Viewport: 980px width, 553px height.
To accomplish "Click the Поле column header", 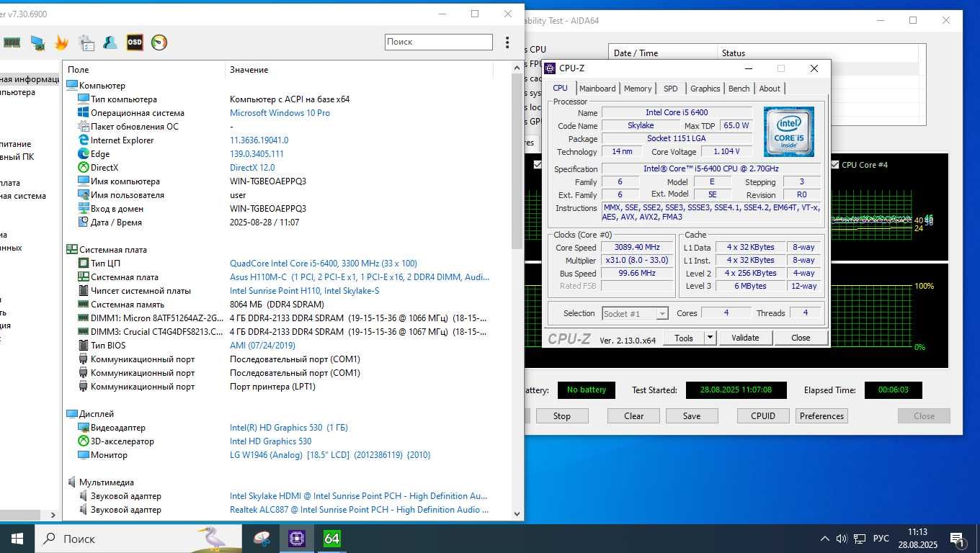I will point(79,70).
